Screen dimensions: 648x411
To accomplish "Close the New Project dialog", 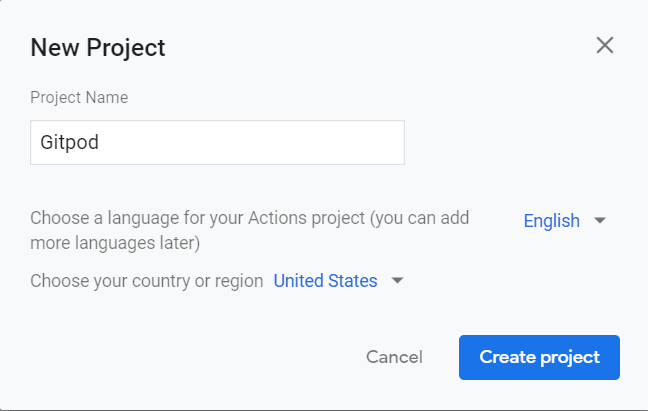I will (x=604, y=45).
